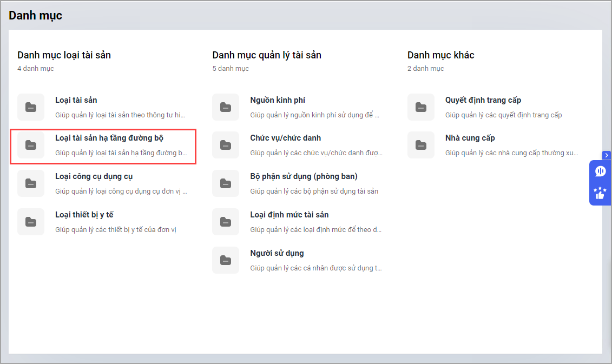
Task: Click folder icon for Loại công cụ dụng cụ
Action: point(31,183)
